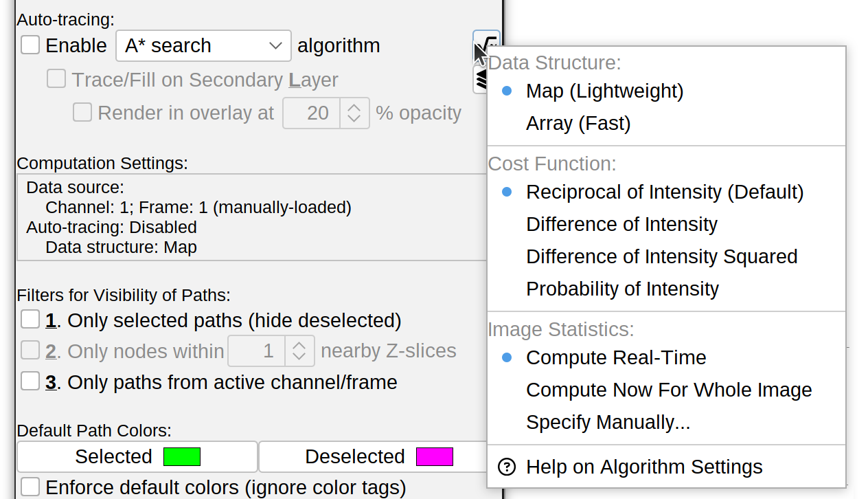Screen dimensions: 868x499
Task: Click the Selected path color button
Action: 137,457
